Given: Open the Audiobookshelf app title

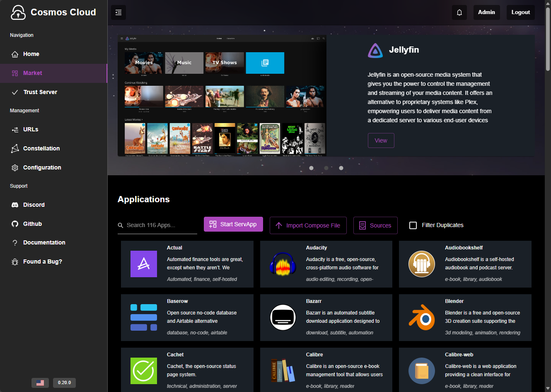Looking at the screenshot, I should click(x=464, y=248).
